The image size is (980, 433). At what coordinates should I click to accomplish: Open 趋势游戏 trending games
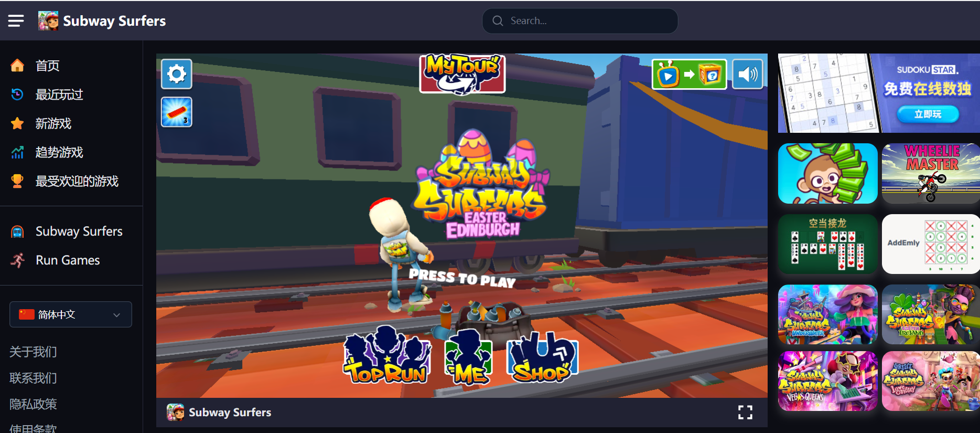tap(59, 152)
